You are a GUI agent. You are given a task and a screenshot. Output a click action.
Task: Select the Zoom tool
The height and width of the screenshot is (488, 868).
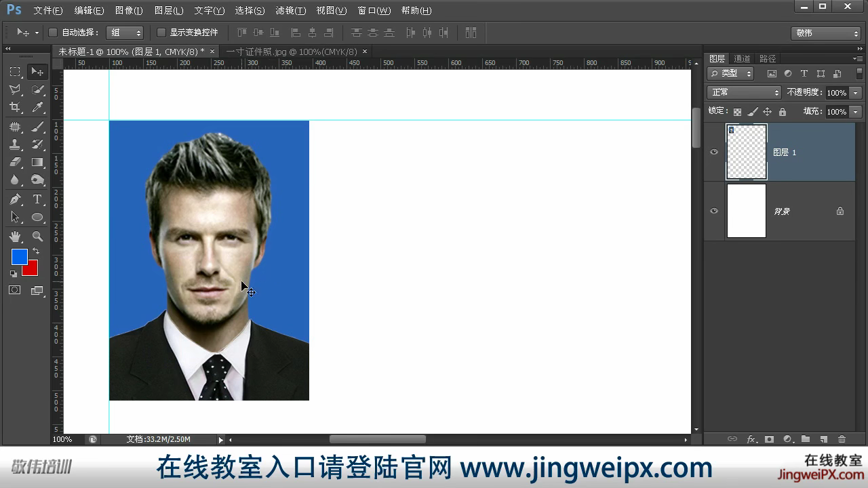pos(37,237)
